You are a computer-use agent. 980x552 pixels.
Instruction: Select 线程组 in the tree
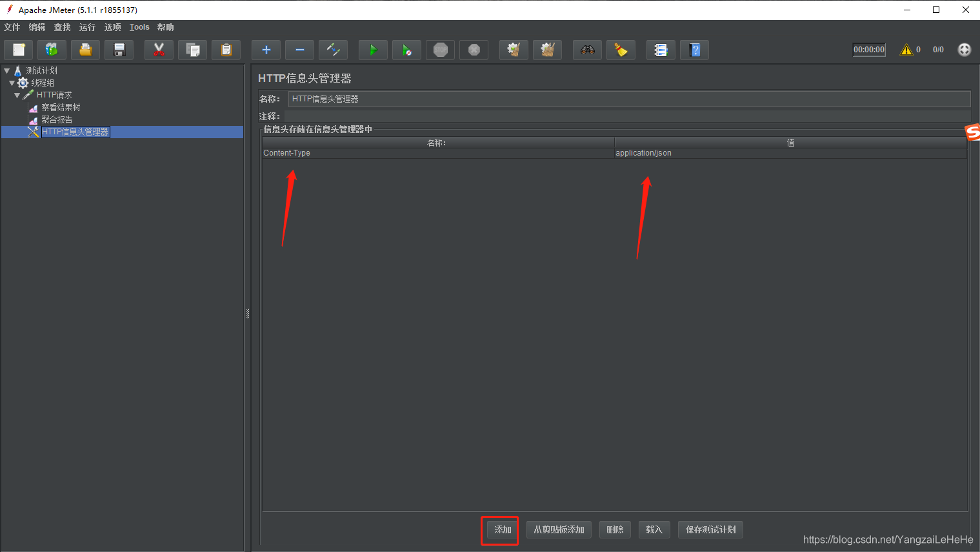coord(43,83)
